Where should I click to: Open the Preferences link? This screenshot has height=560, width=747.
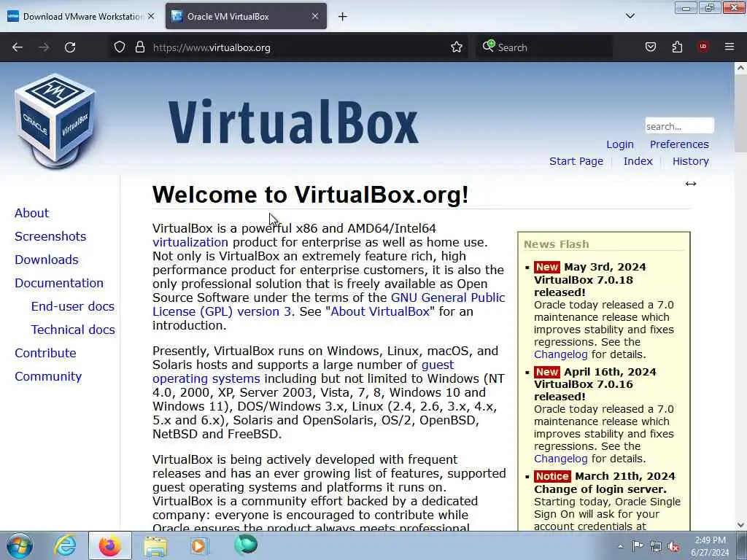[679, 144]
